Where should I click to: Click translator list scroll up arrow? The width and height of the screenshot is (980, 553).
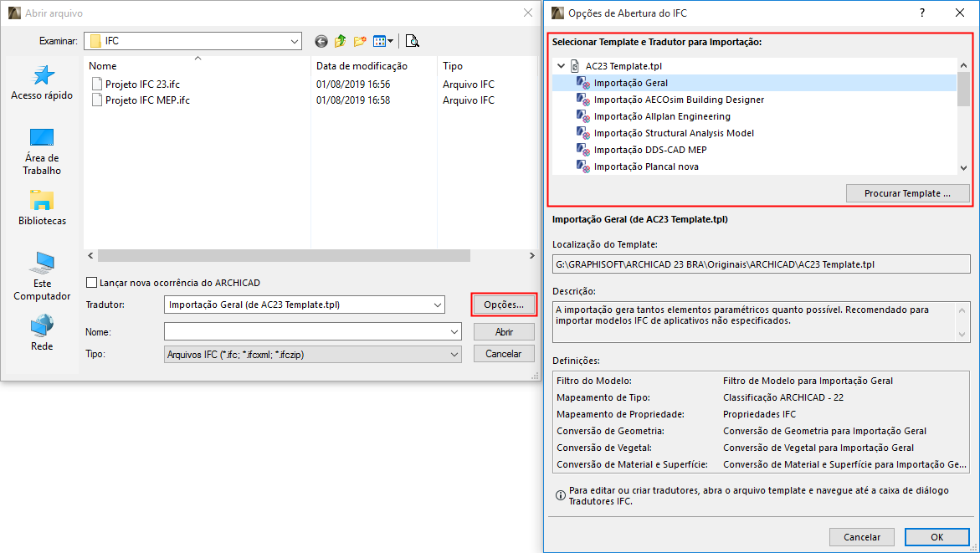click(963, 65)
